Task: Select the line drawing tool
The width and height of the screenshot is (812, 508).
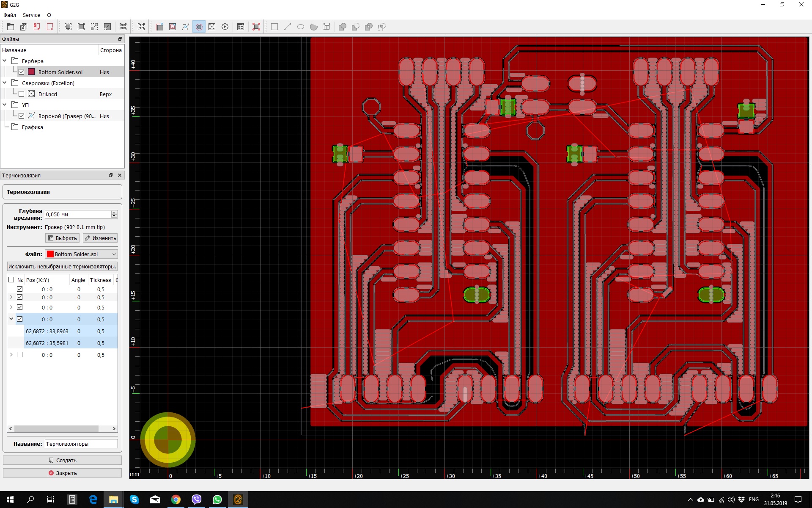Action: coord(288,27)
